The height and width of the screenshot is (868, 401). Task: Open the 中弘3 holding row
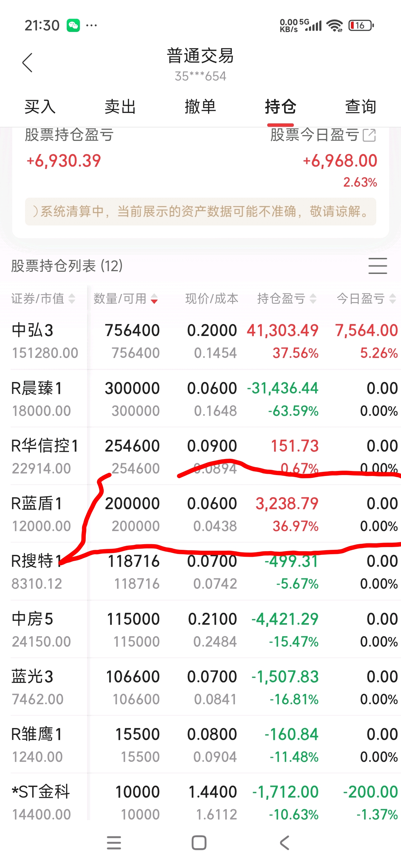[200, 341]
